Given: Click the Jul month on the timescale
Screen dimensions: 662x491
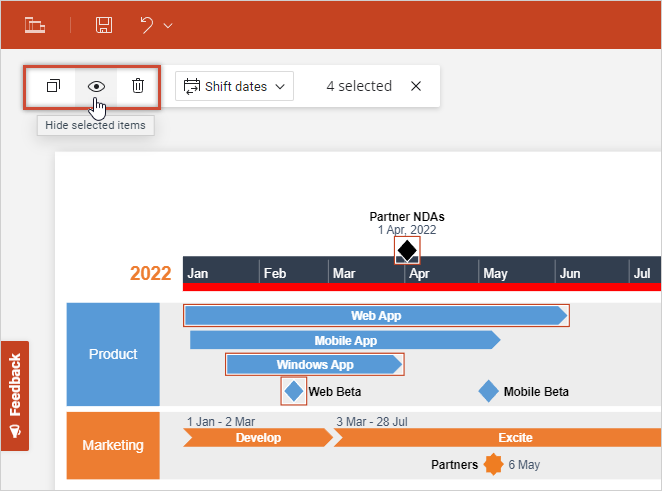Looking at the screenshot, I should (x=642, y=274).
